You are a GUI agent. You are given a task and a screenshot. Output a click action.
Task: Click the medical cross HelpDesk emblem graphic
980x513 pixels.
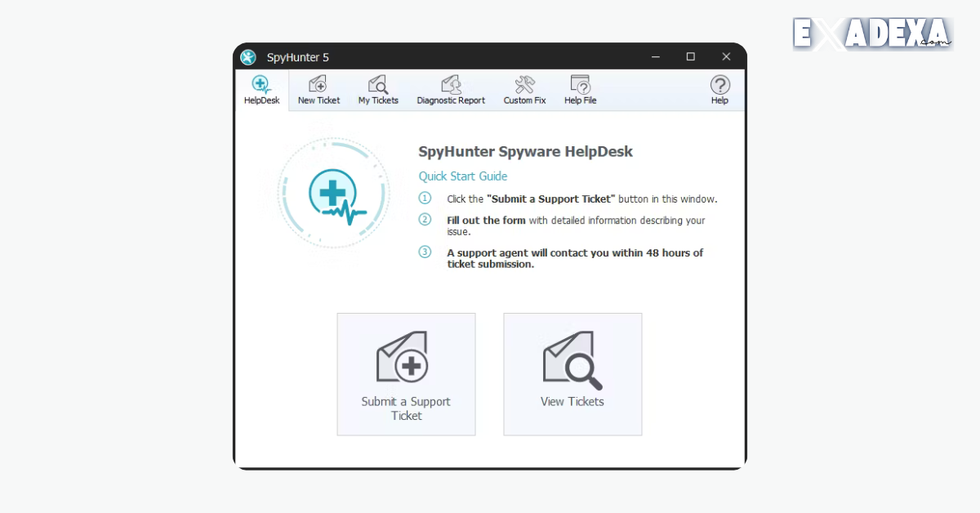pos(334,194)
